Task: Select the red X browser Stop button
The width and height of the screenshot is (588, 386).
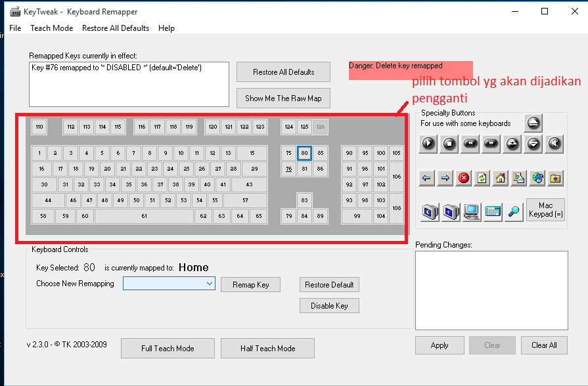Action: 463,179
